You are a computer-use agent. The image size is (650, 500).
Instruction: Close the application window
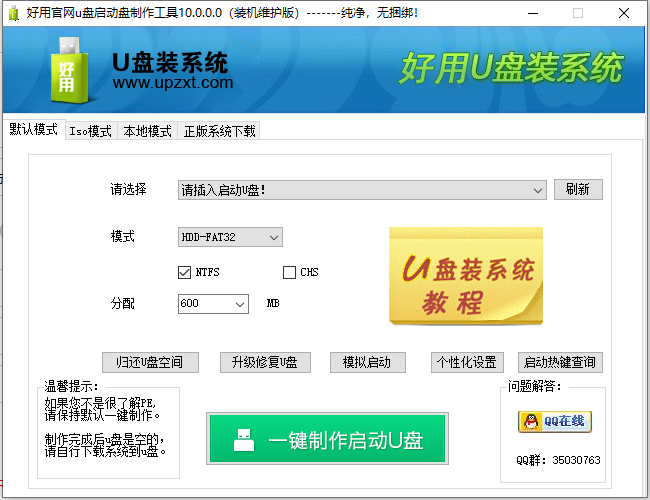624,13
